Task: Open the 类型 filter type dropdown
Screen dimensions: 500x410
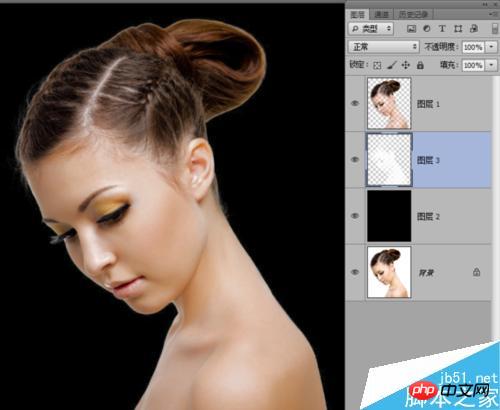Action: click(x=371, y=29)
